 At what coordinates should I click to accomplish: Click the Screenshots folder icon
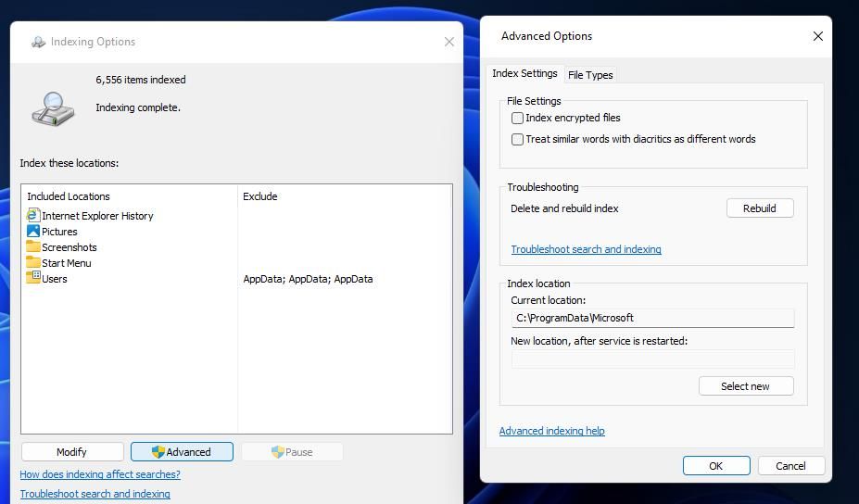[x=32, y=246]
